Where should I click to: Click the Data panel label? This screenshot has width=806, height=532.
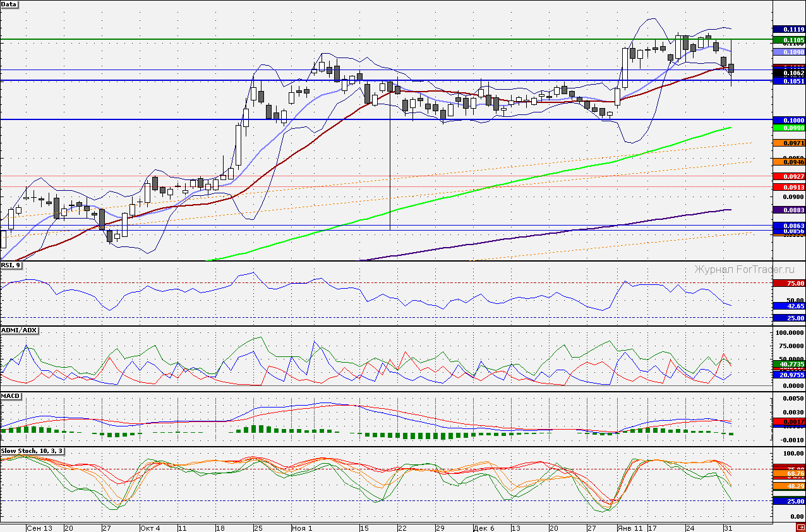pos(9,4)
